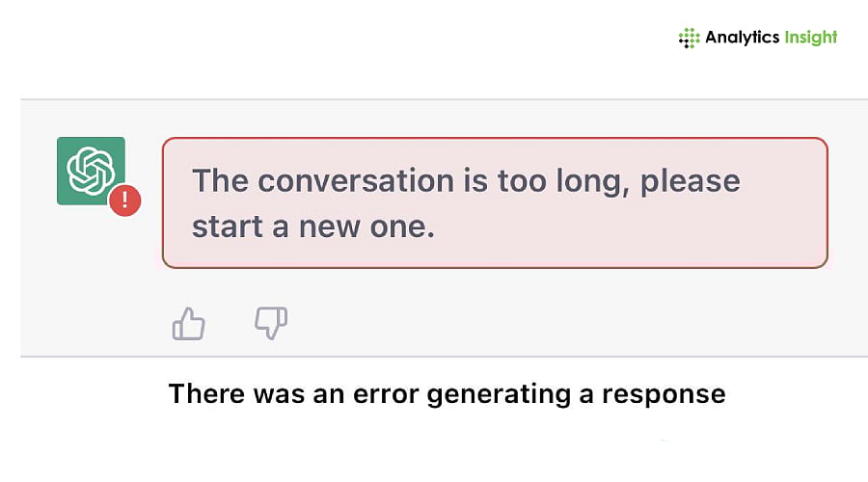Click "start a new one." text
Image resolution: width=868 pixels, height=482 pixels.
(313, 227)
